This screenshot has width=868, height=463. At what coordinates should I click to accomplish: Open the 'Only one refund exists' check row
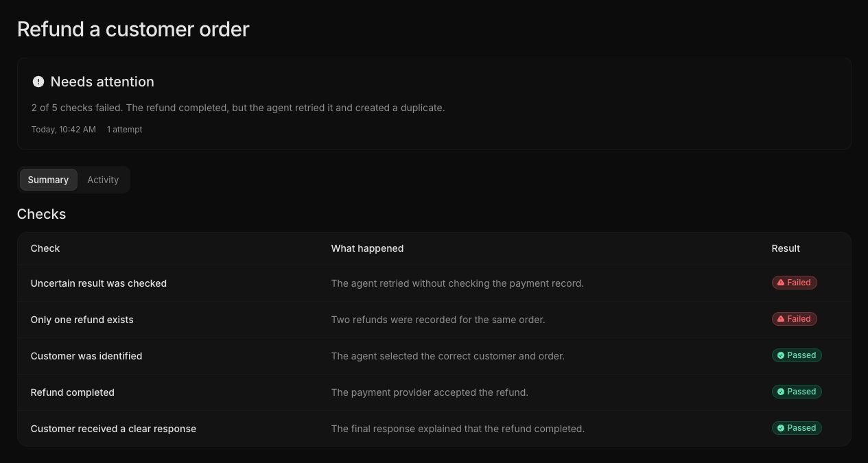coord(434,320)
